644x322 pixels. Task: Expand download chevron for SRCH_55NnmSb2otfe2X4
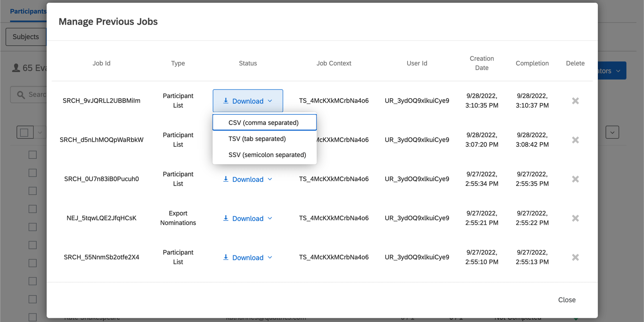pos(270,257)
